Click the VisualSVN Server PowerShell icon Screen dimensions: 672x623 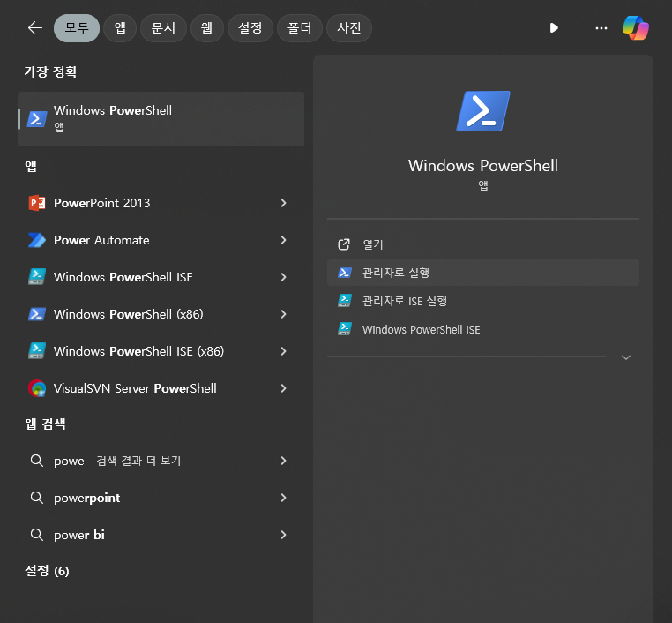pyautogui.click(x=37, y=388)
